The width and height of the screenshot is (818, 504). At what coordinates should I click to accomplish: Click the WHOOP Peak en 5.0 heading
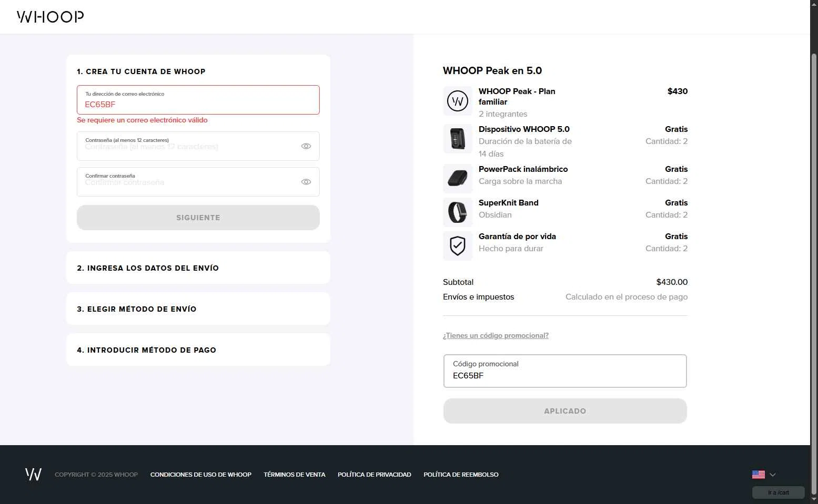click(492, 71)
